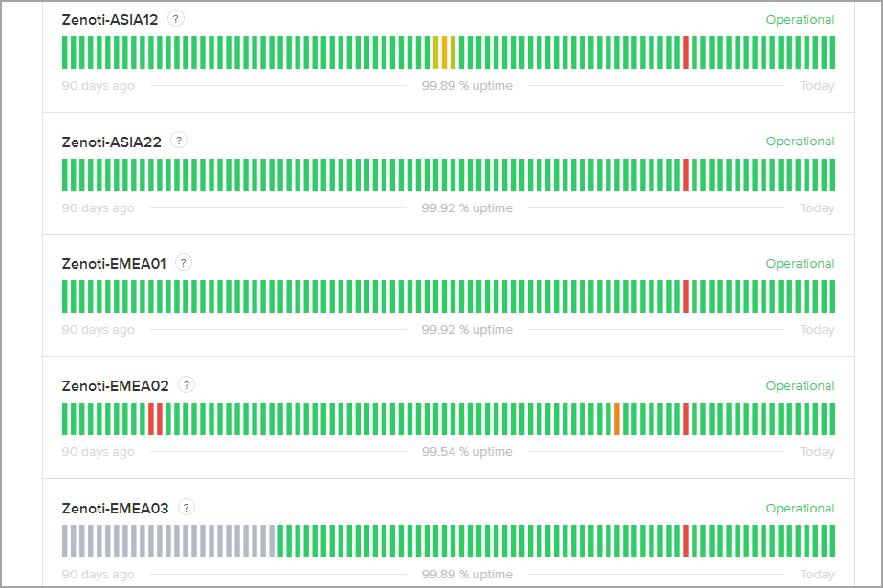Click the '90 days ago' label under Zenoti-ASIA12
This screenshot has width=883, height=588.
(98, 86)
